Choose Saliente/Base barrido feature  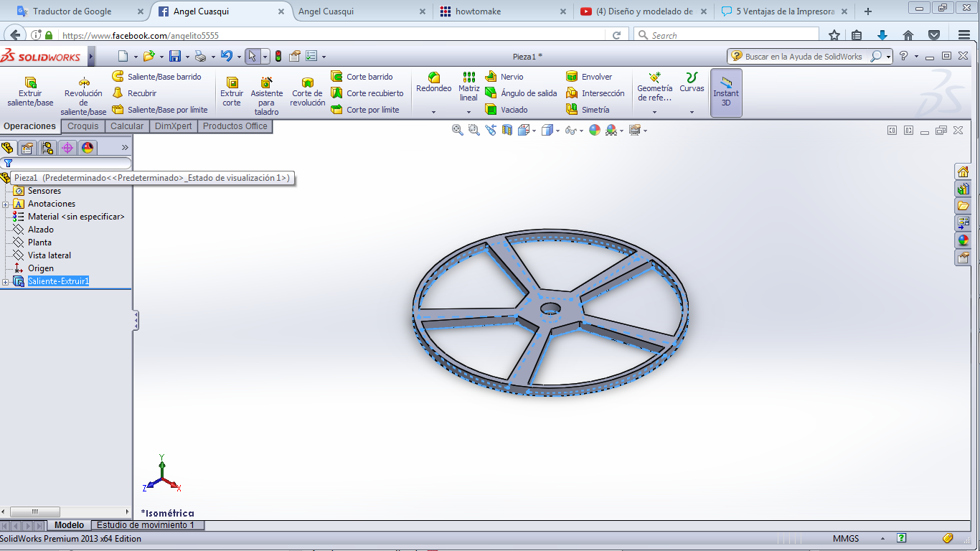[x=156, y=76]
